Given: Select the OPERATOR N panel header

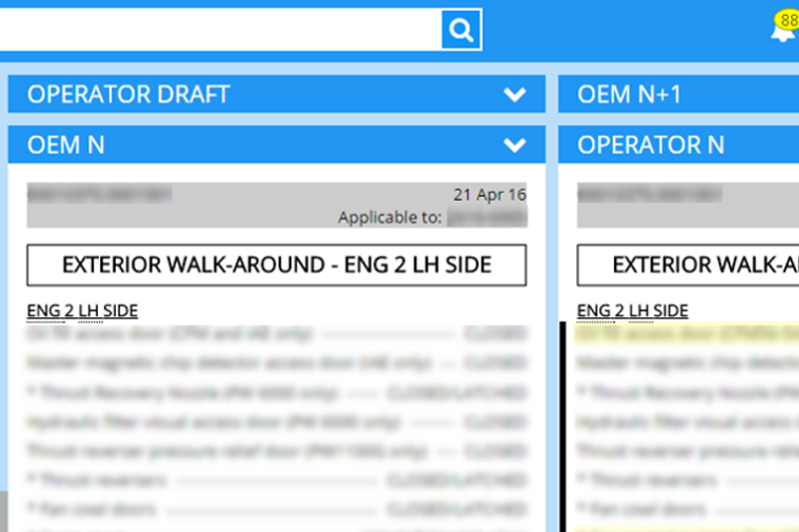Looking at the screenshot, I should pos(679,145).
